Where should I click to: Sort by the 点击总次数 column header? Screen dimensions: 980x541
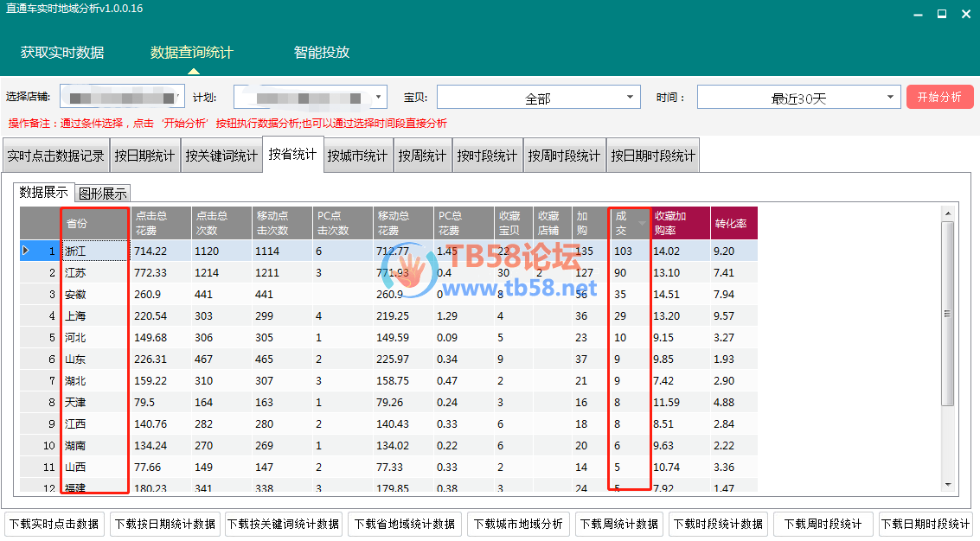(221, 223)
